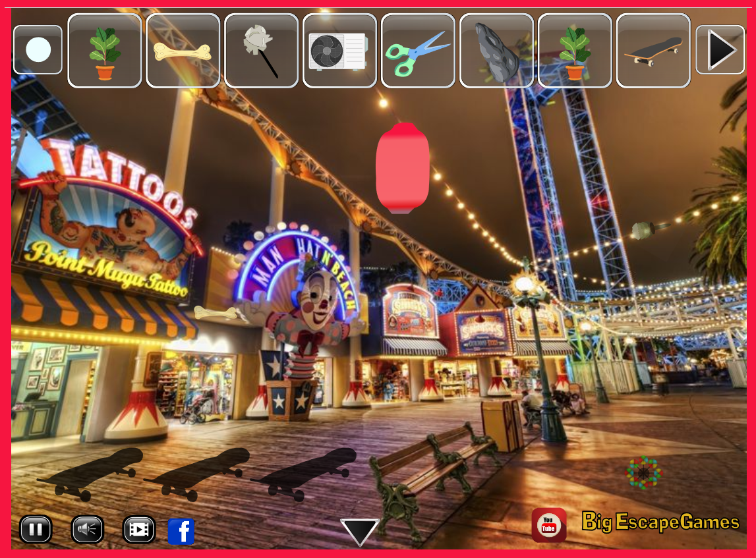Pick the feather duster inventory item
The image size is (756, 558).
(x=261, y=51)
